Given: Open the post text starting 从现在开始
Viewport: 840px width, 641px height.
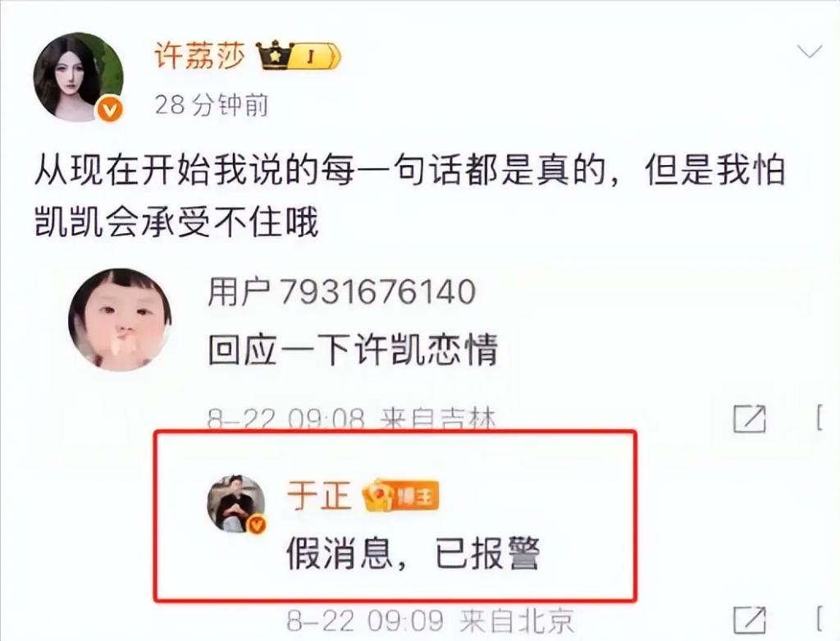Looking at the screenshot, I should pyautogui.click(x=410, y=196).
